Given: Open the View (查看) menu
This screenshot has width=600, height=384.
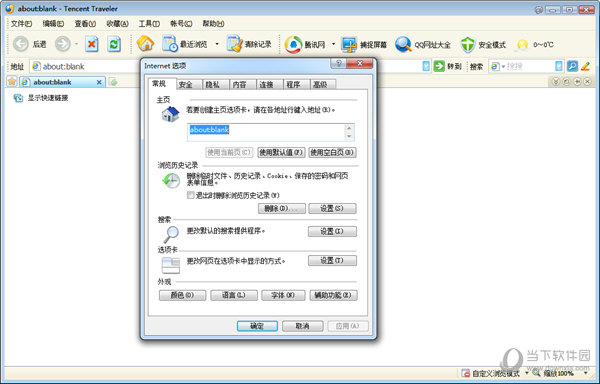Looking at the screenshot, I should 85,24.
